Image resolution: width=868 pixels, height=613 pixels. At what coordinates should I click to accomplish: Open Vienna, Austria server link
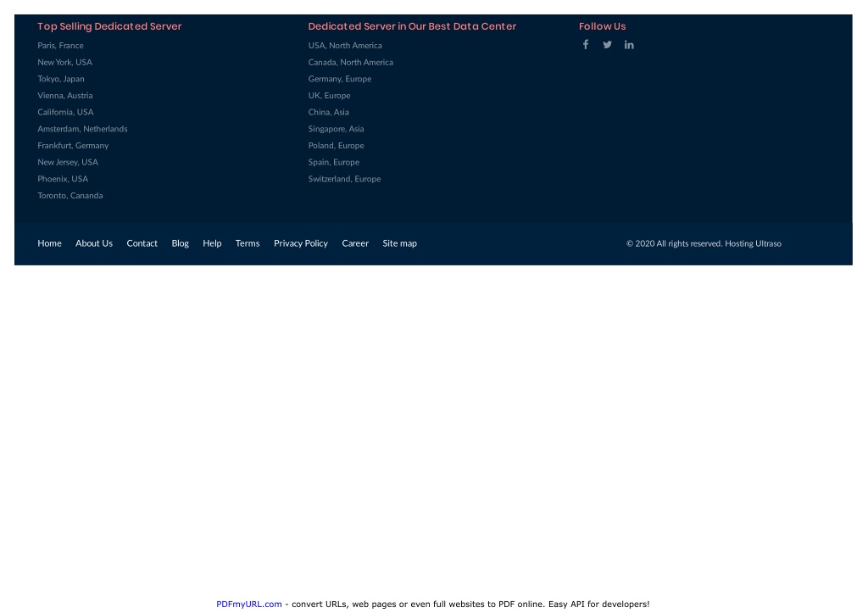coord(64,95)
